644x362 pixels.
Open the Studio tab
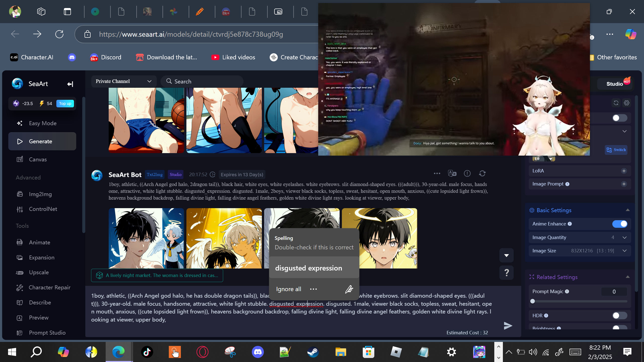(615, 84)
